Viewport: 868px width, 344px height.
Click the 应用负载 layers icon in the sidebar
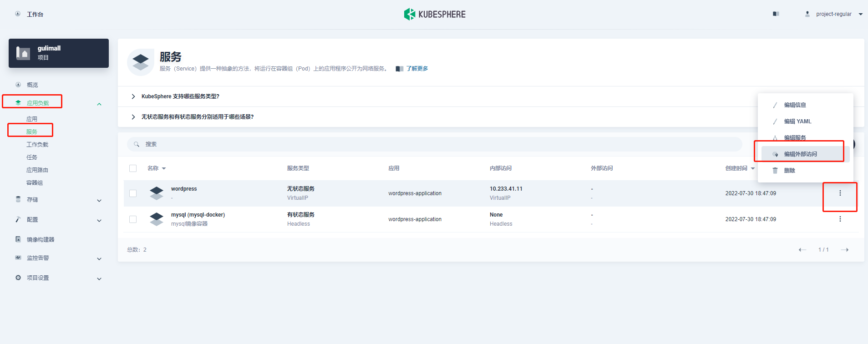point(18,103)
